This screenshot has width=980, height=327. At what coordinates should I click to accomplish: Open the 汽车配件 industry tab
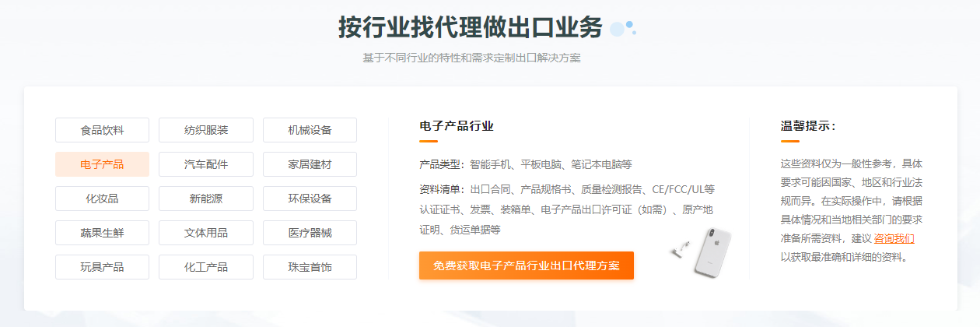[206, 164]
